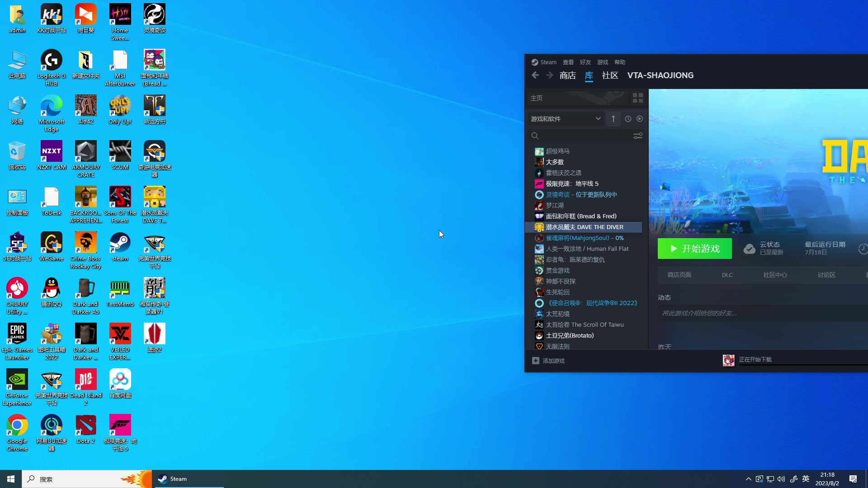The height and width of the screenshot is (488, 868).
Task: Switch to 商店 tab in Steam
Action: click(567, 75)
